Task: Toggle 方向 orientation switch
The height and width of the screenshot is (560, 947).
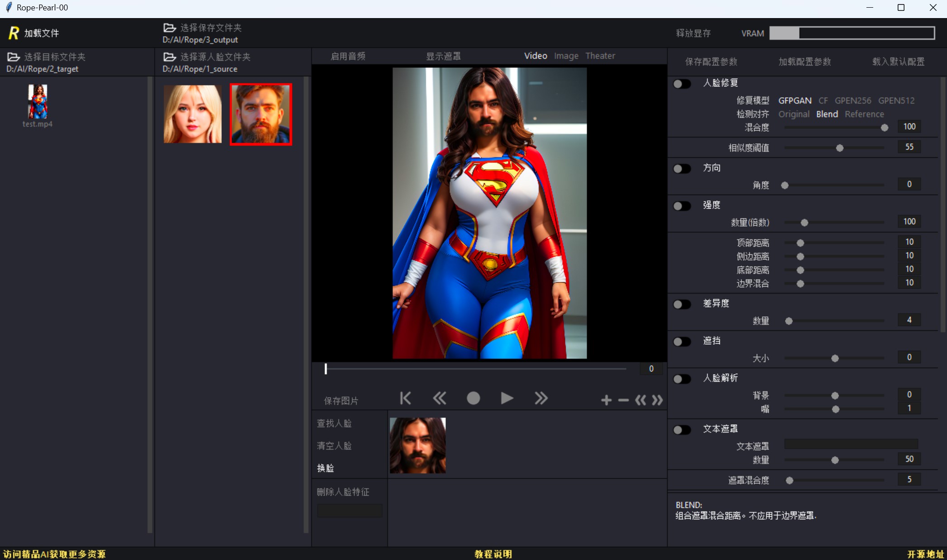Action: (682, 169)
